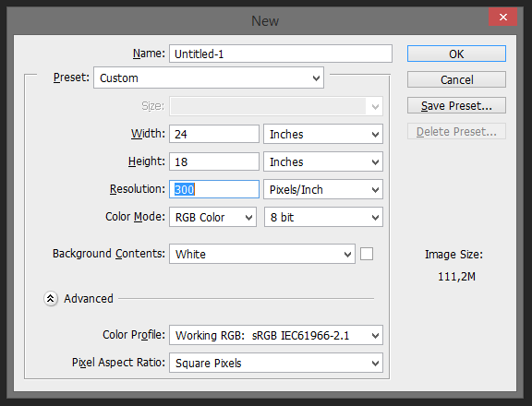Open the Width units dropdown
The image size is (532, 406).
click(323, 134)
